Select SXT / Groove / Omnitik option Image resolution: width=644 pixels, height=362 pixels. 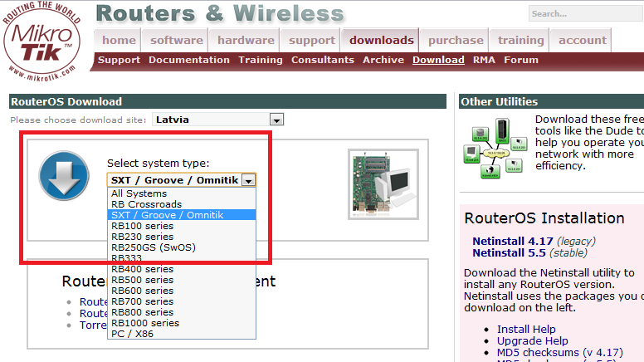(x=182, y=215)
